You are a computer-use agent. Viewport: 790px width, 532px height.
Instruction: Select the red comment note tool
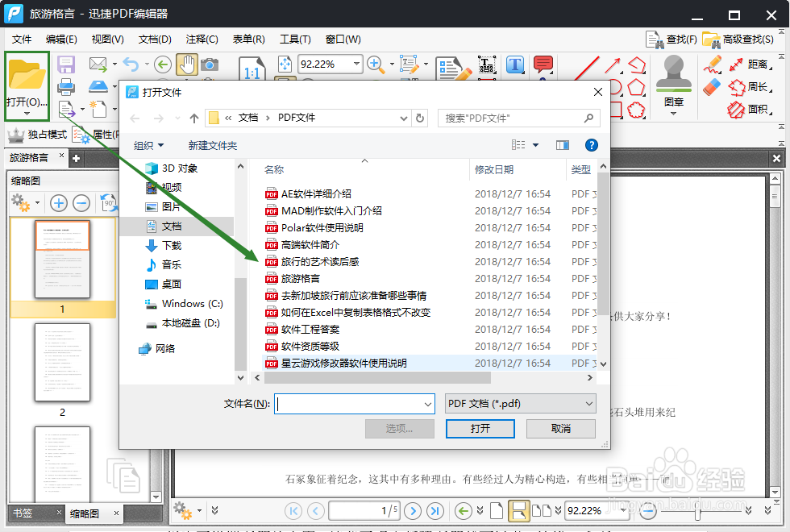pyautogui.click(x=543, y=62)
